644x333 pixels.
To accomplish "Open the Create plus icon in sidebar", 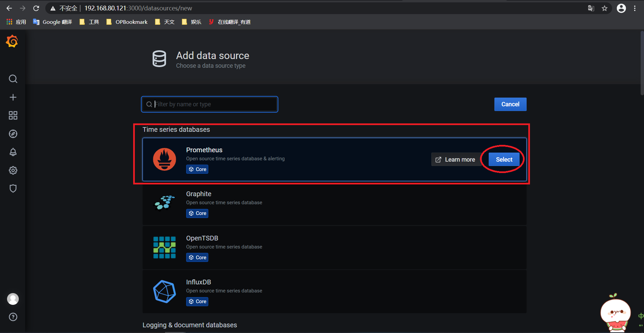I will (x=13, y=97).
